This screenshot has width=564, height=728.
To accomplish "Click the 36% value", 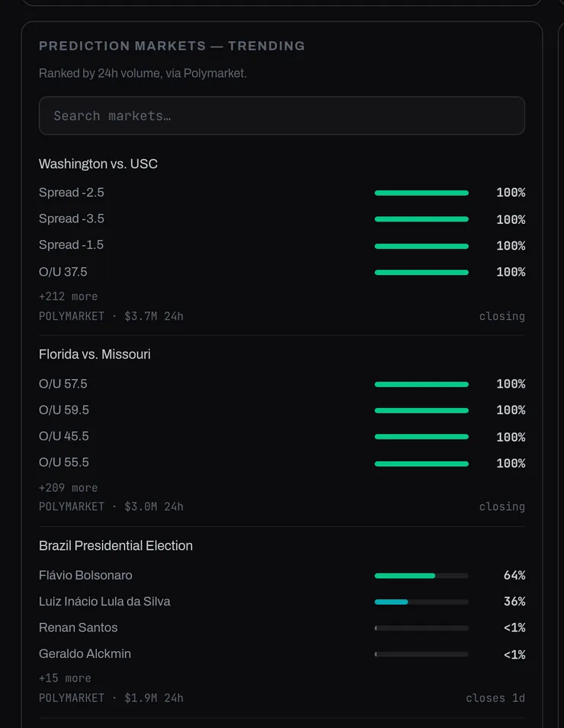I will click(x=514, y=602).
